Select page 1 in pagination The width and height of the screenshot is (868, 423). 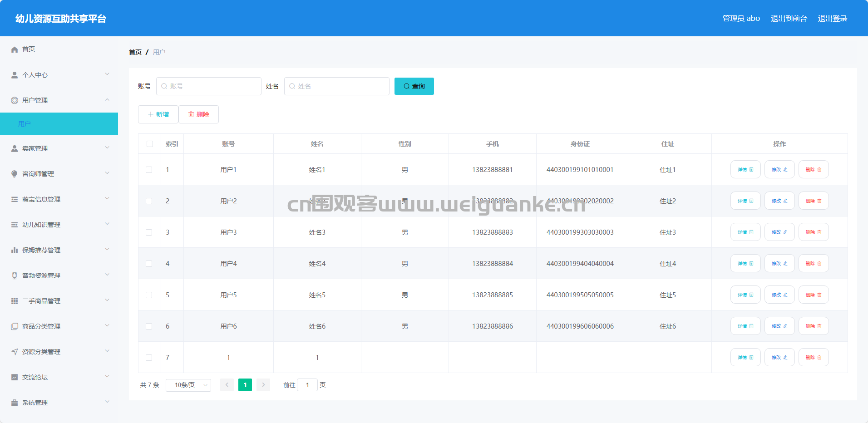[245, 385]
